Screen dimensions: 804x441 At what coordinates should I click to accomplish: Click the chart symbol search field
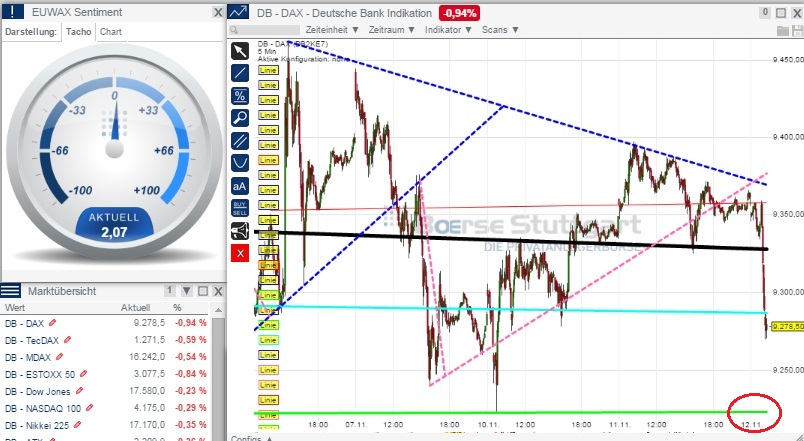[264, 30]
